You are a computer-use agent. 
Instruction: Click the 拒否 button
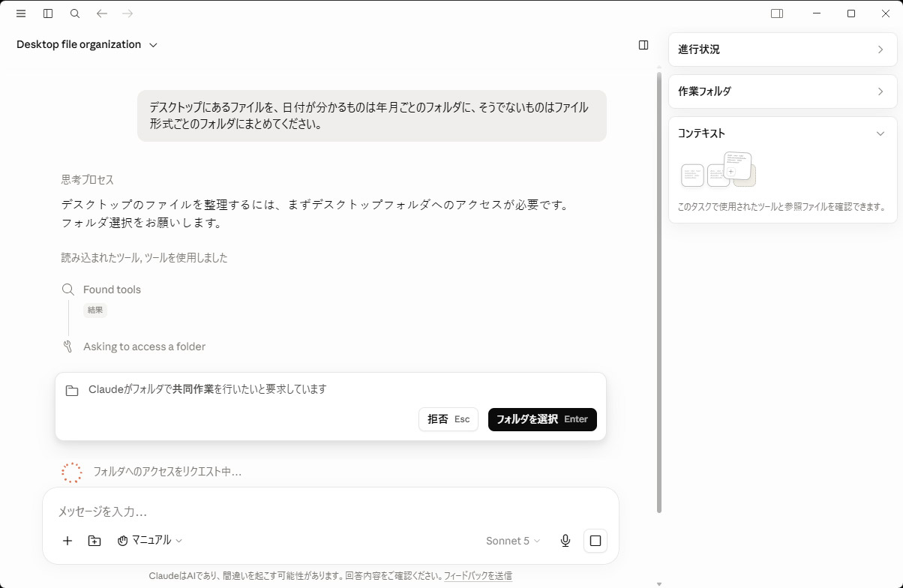(448, 419)
